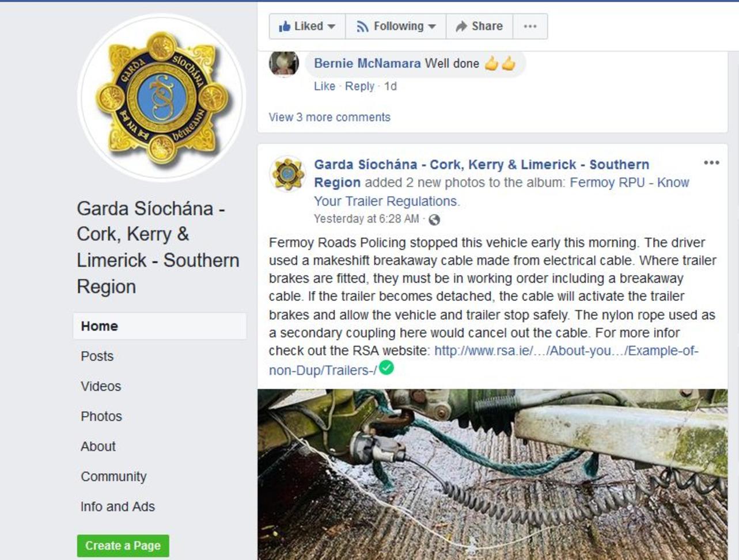
Task: Click the thumbs-up icon on Liked
Action: 285,26
